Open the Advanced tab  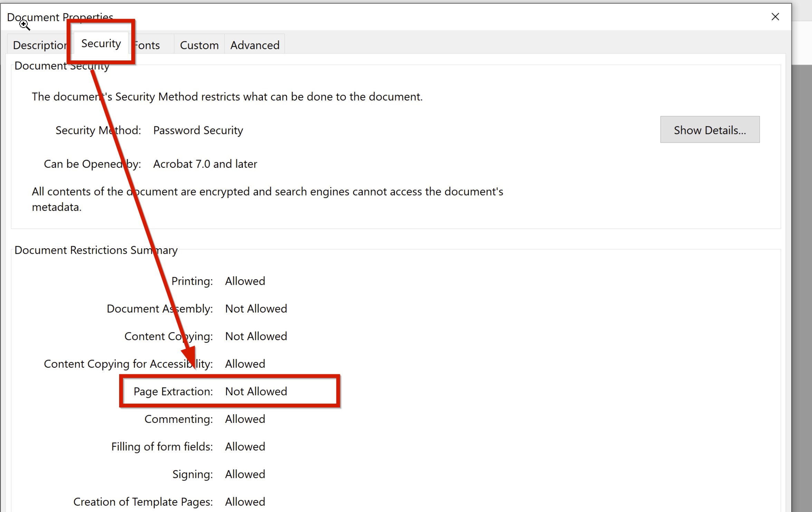point(255,45)
